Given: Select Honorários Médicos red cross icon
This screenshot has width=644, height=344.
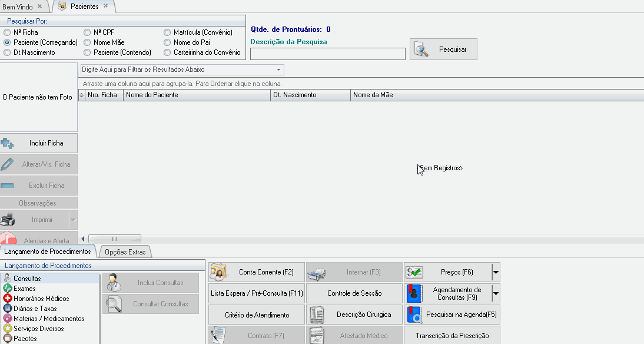Looking at the screenshot, I should click(8, 299).
